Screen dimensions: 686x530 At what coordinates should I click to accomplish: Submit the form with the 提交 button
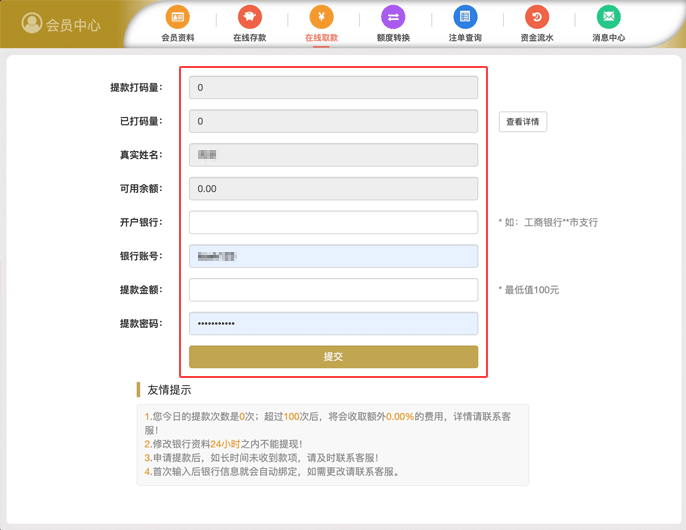[x=333, y=357]
